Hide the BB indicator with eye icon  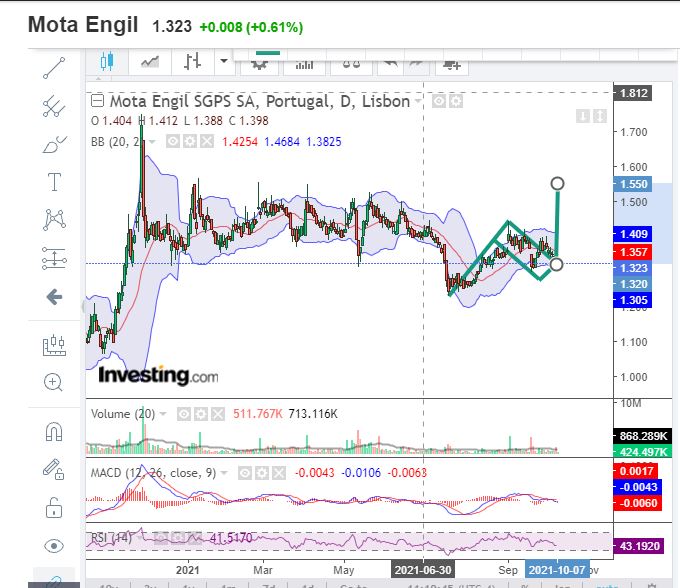pyautogui.click(x=173, y=142)
